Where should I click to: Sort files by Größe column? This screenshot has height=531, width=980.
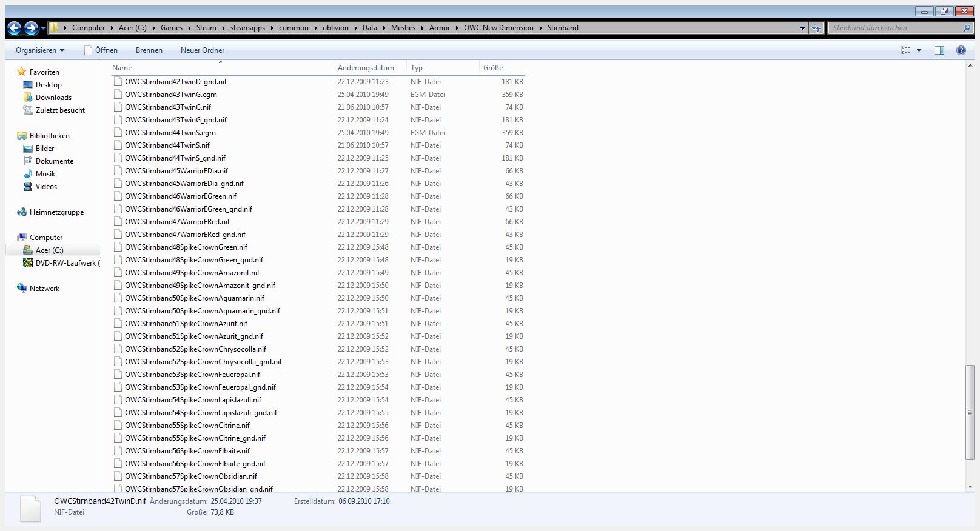pos(493,68)
